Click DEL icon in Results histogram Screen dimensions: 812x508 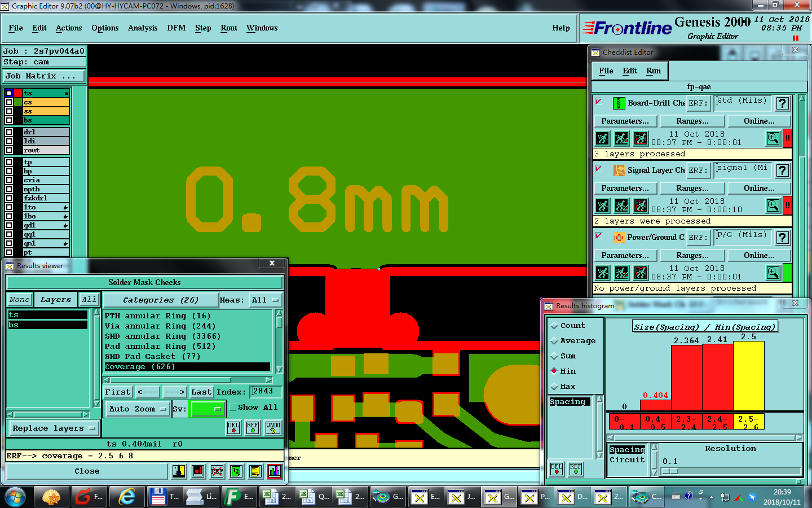(x=557, y=469)
